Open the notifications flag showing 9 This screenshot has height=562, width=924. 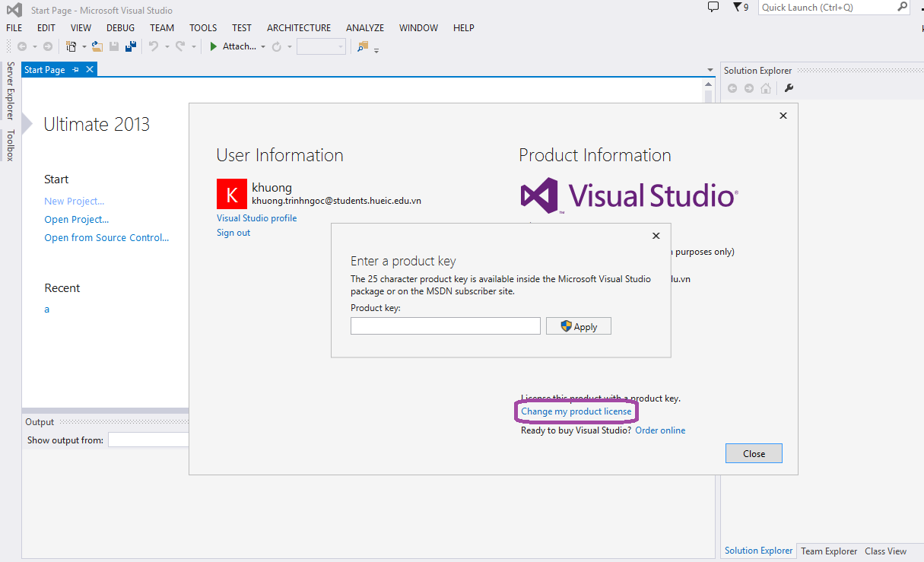[741, 7]
